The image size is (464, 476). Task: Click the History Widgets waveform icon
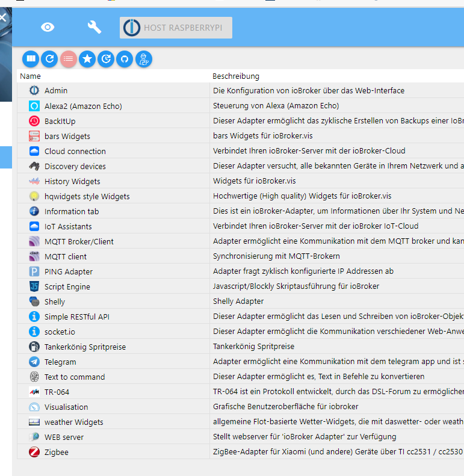(34, 181)
